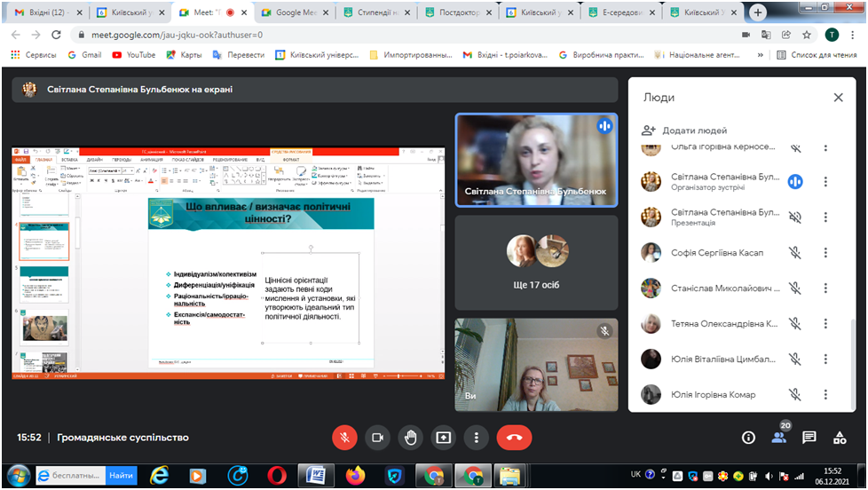Unmute your microphone
868x490 pixels.
tap(343, 437)
